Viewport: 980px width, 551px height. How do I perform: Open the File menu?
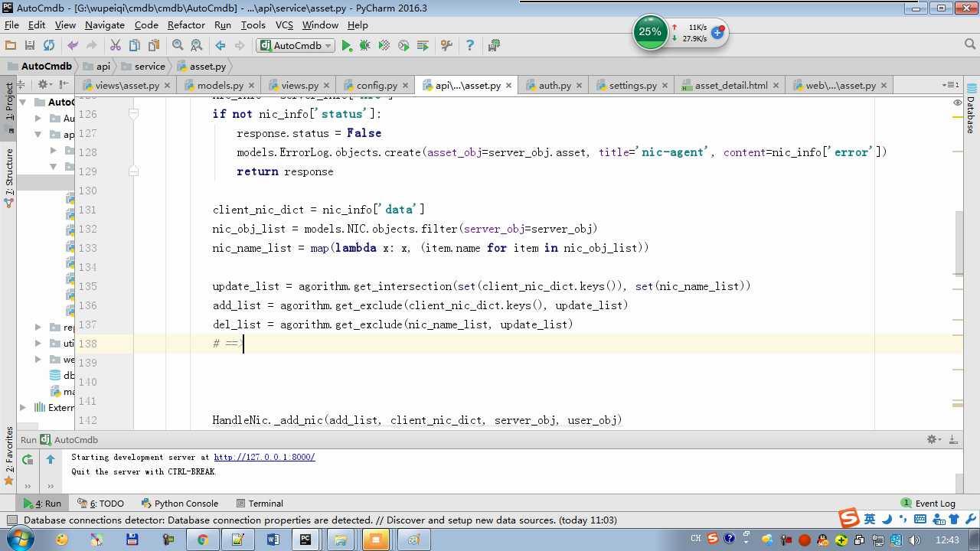pyautogui.click(x=11, y=25)
